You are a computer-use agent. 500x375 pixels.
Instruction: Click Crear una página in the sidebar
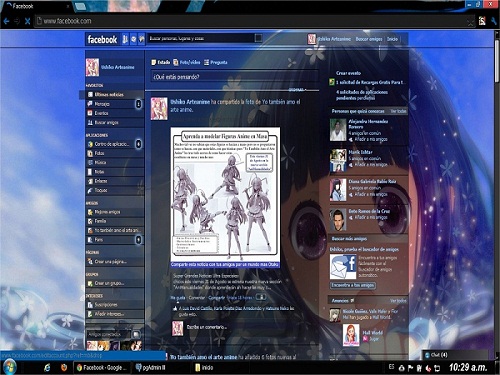pos(115,262)
